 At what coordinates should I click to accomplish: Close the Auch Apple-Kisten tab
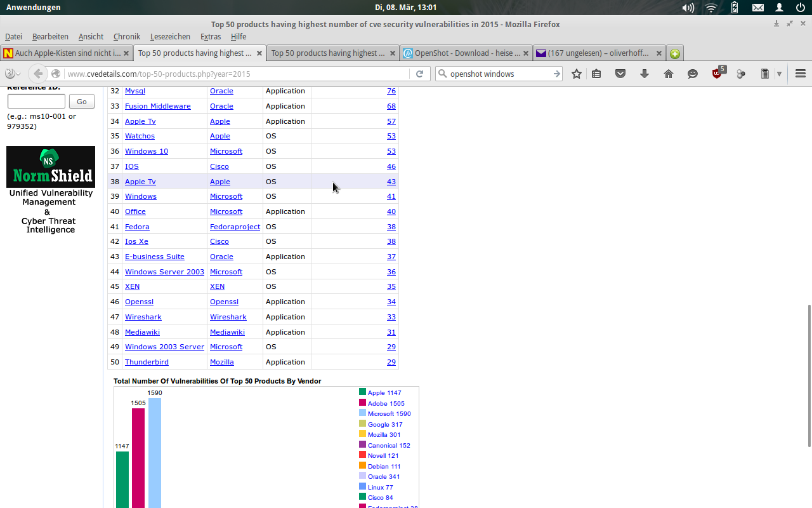[x=126, y=53]
